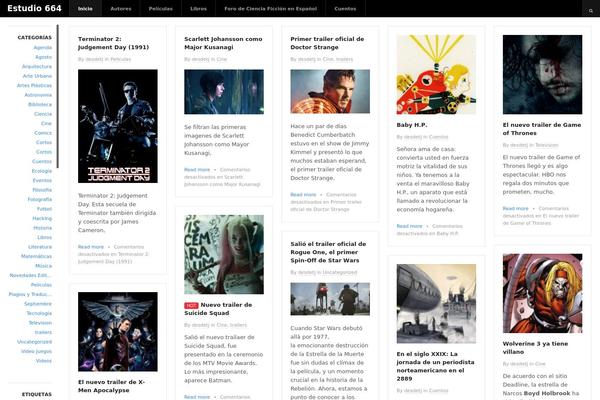
Task: Select the Videos category
Action: click(44, 361)
